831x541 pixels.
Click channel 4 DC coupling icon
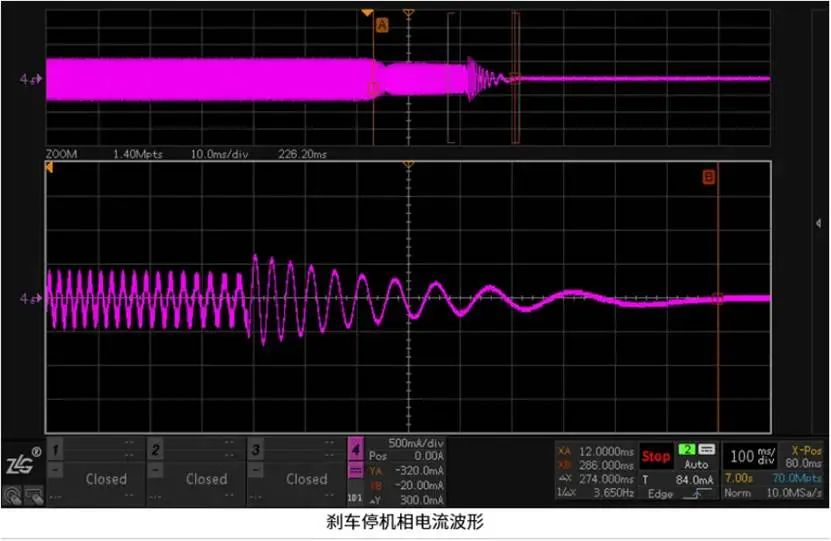(356, 471)
